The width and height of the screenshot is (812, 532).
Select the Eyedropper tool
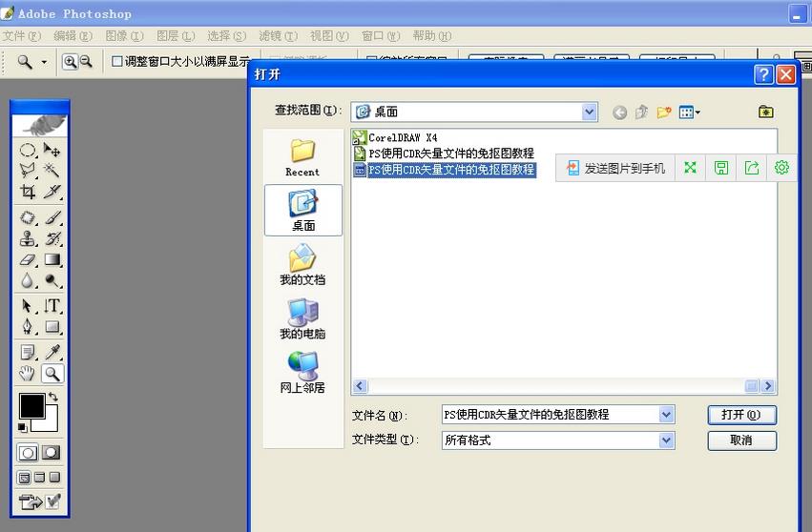[x=52, y=353]
